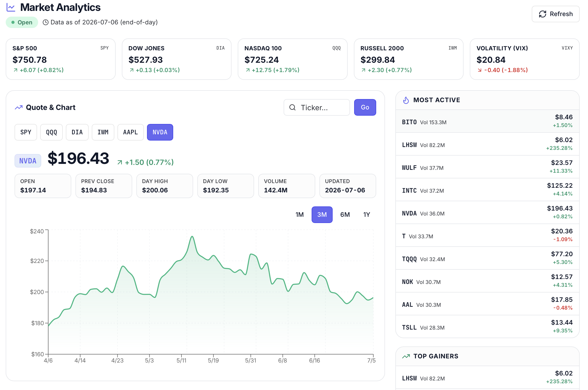Viewport: 588px width, 390px height.
Task: Click the Top Gainers trending-up icon
Action: click(406, 356)
